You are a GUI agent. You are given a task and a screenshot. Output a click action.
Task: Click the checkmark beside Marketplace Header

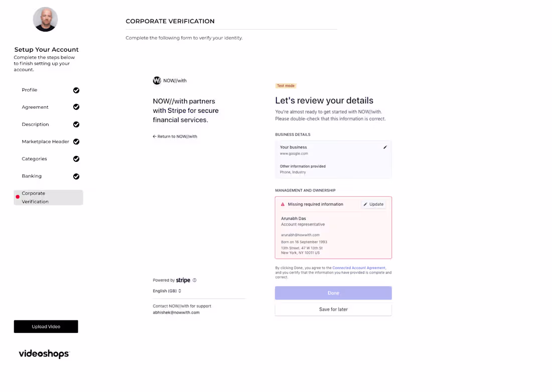point(76,141)
